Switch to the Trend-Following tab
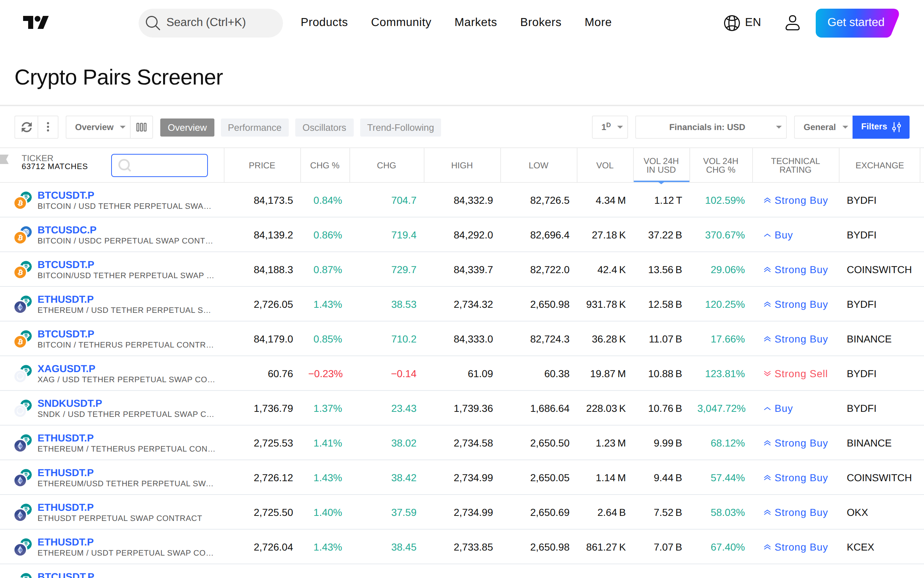Viewport: 924px width, 578px height. click(400, 127)
